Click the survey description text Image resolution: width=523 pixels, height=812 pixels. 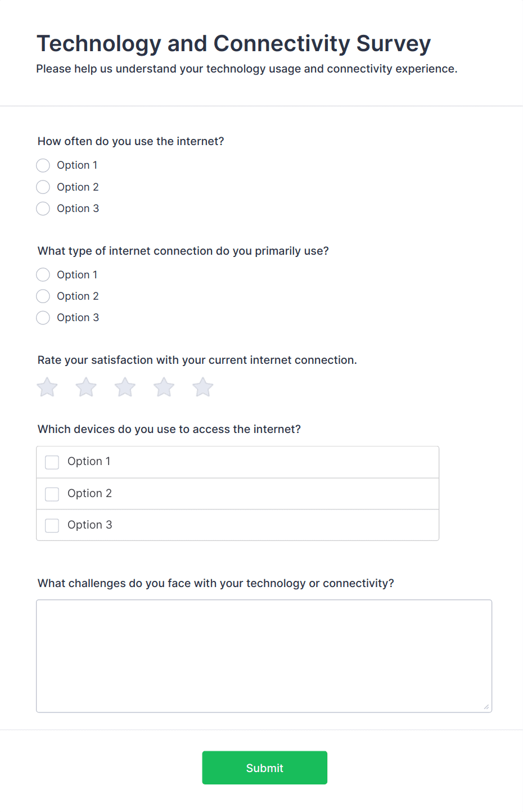pos(246,69)
